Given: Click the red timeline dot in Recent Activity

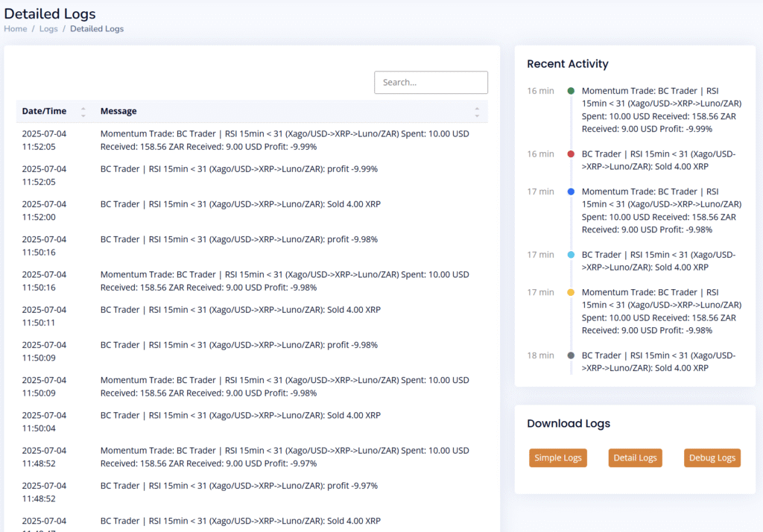Looking at the screenshot, I should point(571,154).
